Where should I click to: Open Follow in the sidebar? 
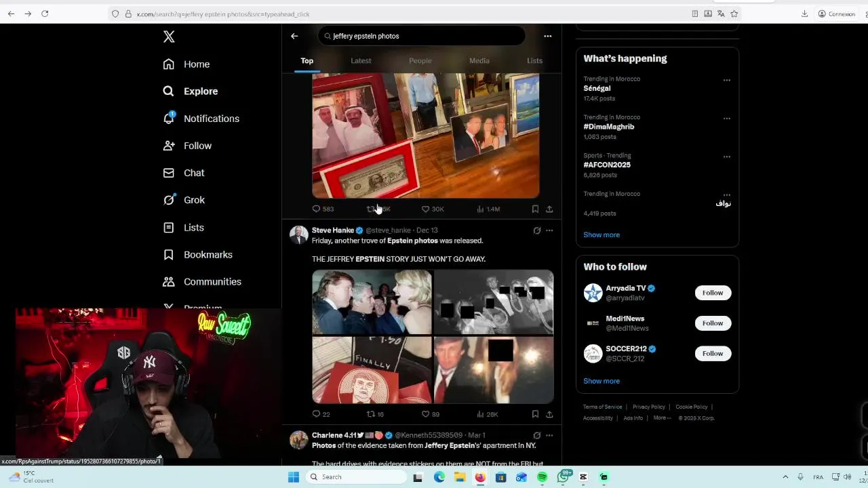pyautogui.click(x=187, y=146)
